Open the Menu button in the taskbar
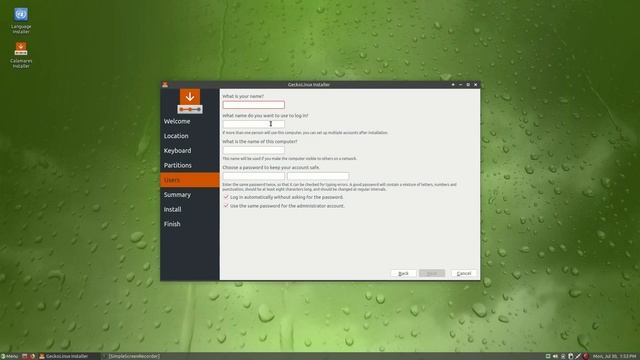This screenshot has height=360, width=640. 9,356
